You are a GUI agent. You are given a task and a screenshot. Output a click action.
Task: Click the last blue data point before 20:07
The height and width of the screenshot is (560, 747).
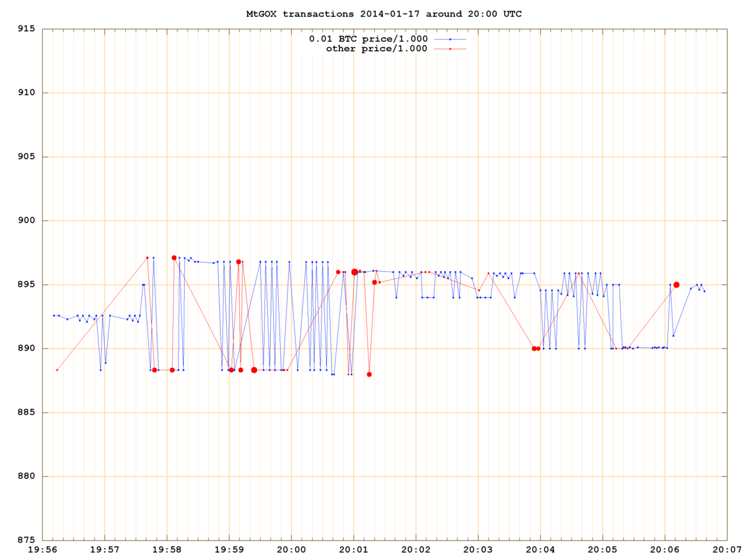[705, 291]
